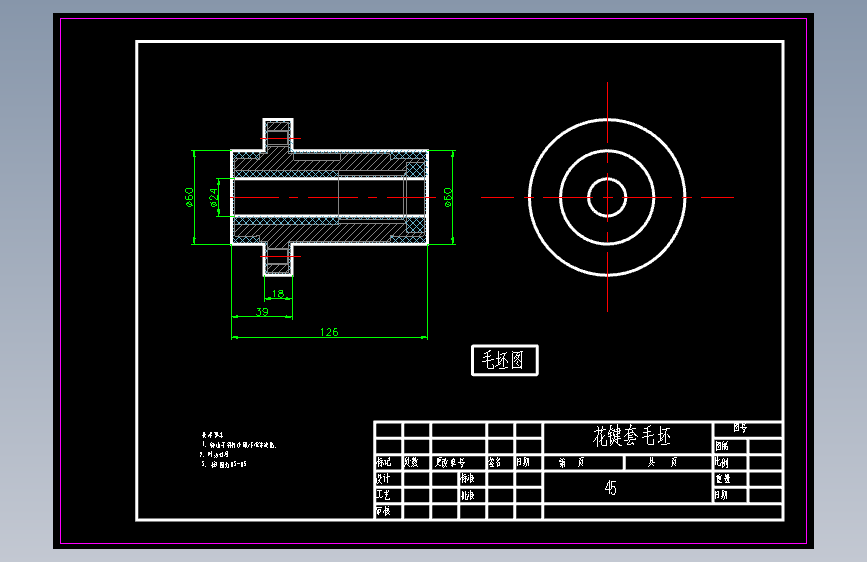Click the 图号 cell in the title block

click(748, 428)
